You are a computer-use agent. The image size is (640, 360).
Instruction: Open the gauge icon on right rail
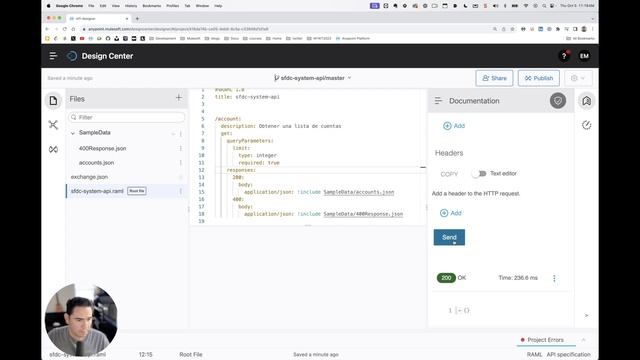pyautogui.click(x=587, y=125)
